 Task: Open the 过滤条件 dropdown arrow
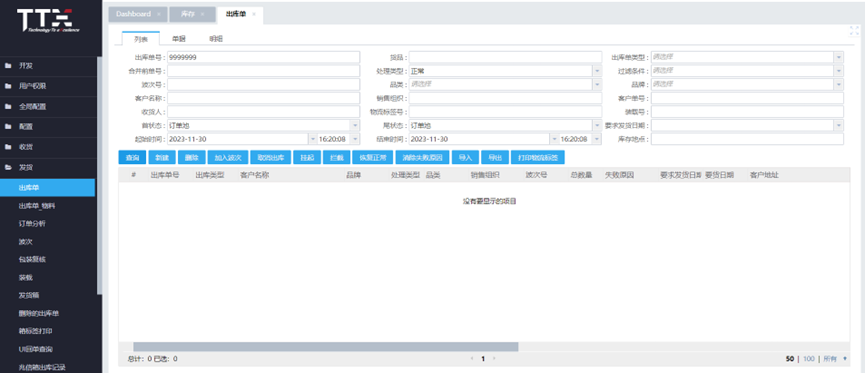click(839, 71)
